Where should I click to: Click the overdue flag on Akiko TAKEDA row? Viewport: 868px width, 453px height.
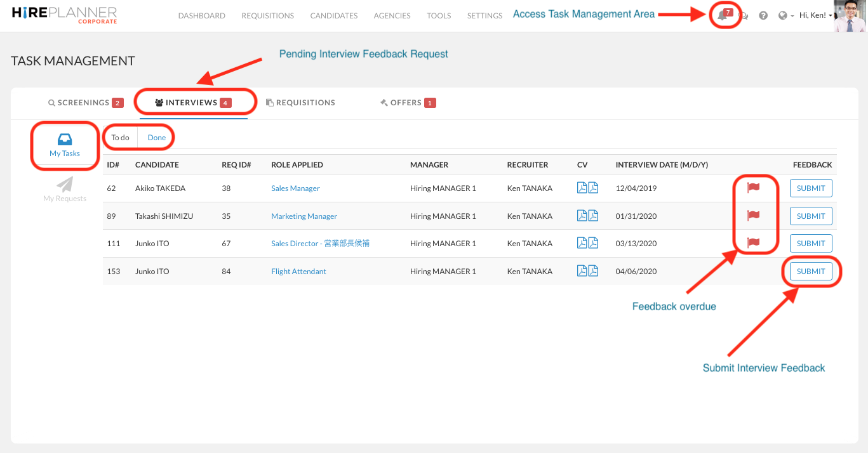(754, 187)
